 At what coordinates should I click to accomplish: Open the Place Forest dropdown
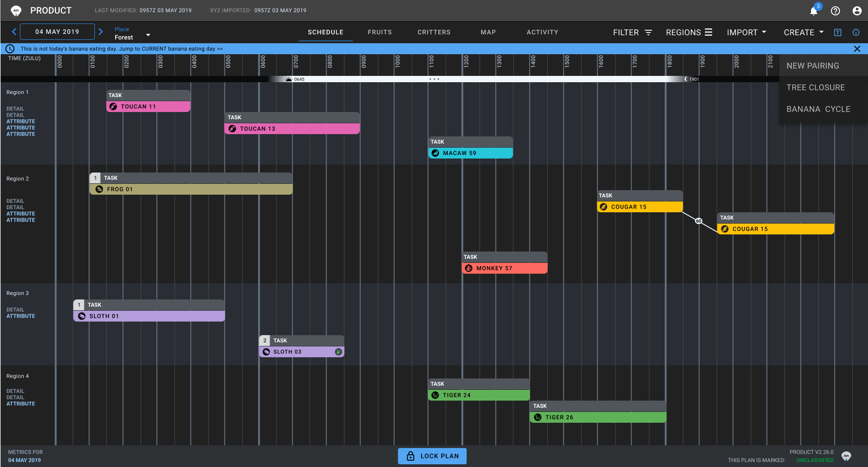click(x=132, y=33)
